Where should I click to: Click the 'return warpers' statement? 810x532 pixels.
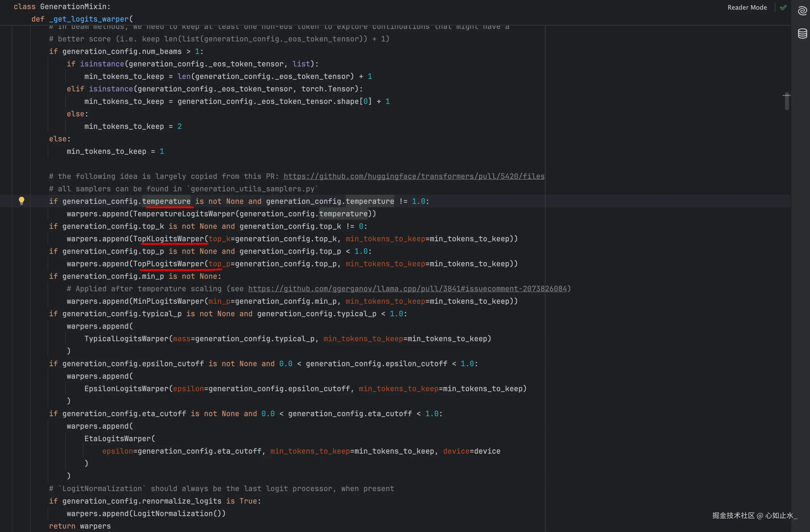(x=80, y=526)
